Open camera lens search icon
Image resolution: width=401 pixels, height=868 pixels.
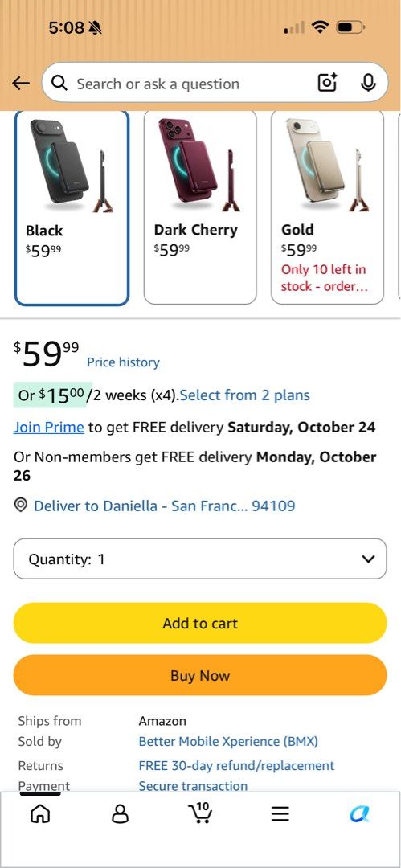pos(327,83)
